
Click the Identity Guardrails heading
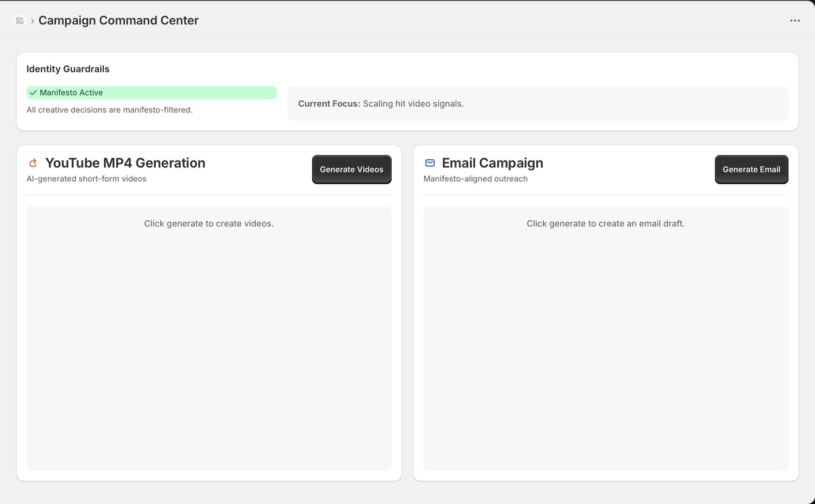point(68,69)
